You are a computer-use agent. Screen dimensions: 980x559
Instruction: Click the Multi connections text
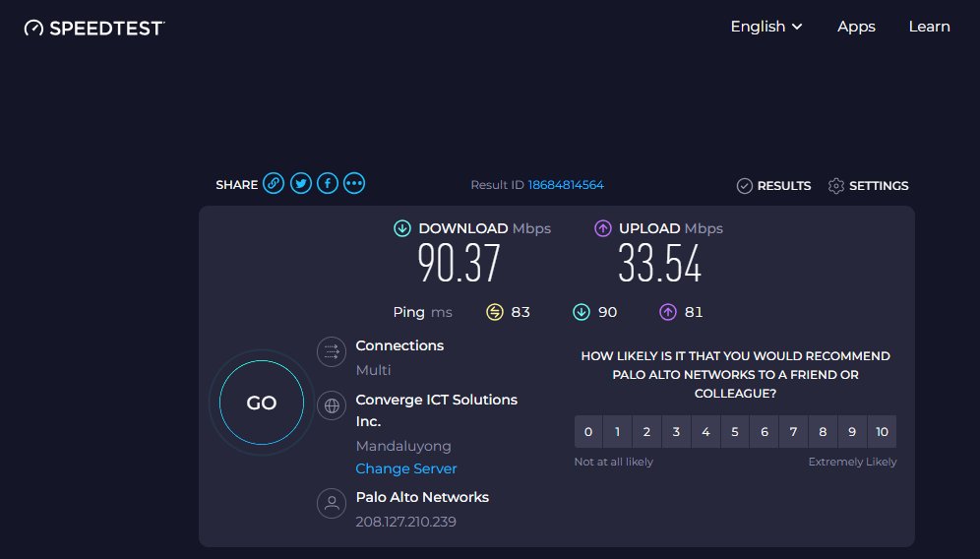click(373, 370)
